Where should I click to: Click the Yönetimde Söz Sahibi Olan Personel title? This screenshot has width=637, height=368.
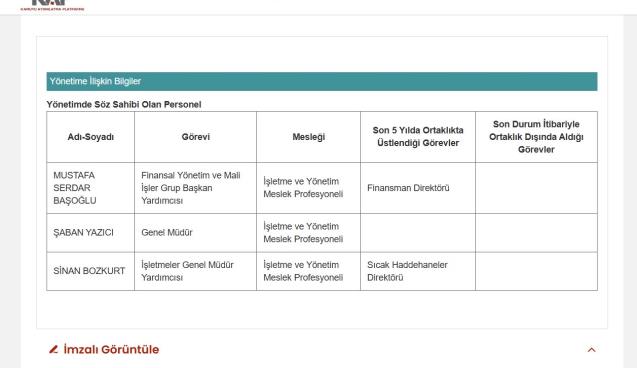click(x=124, y=104)
